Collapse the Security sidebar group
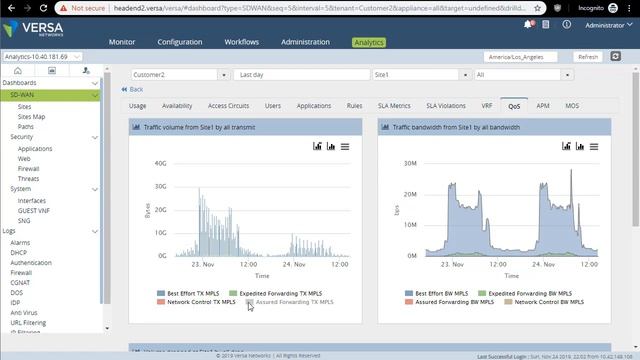 coord(95,137)
